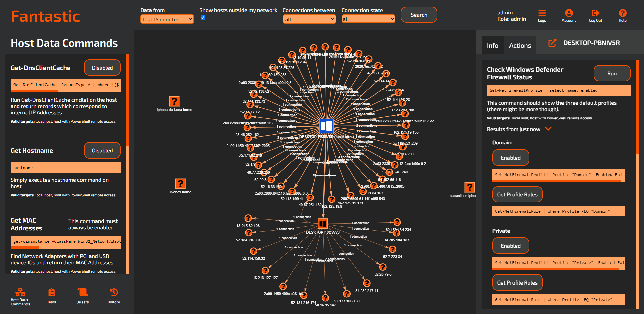Image resolution: width=644 pixels, height=314 pixels.
Task: Toggle Get Hostname Disabled button
Action: click(102, 150)
